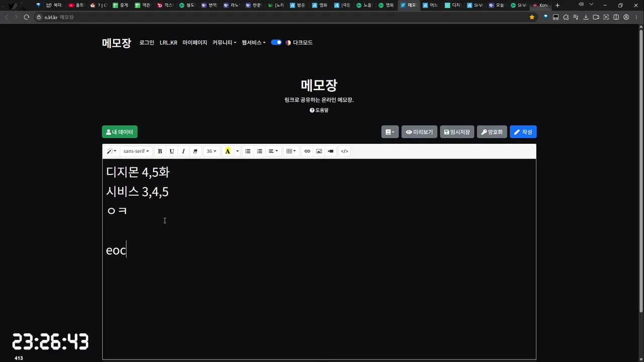Click the eraser remove-formatting icon
Viewport: 644px width, 362px height.
coord(195,151)
